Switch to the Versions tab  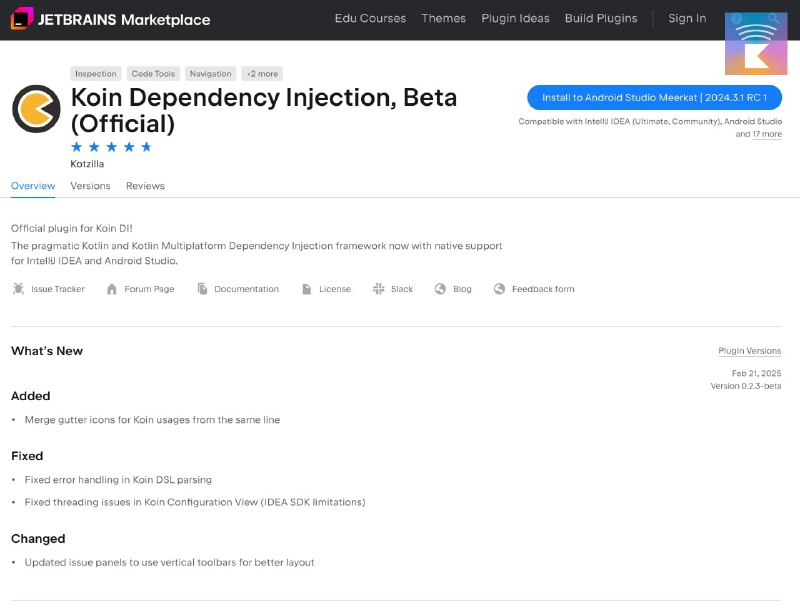(90, 186)
